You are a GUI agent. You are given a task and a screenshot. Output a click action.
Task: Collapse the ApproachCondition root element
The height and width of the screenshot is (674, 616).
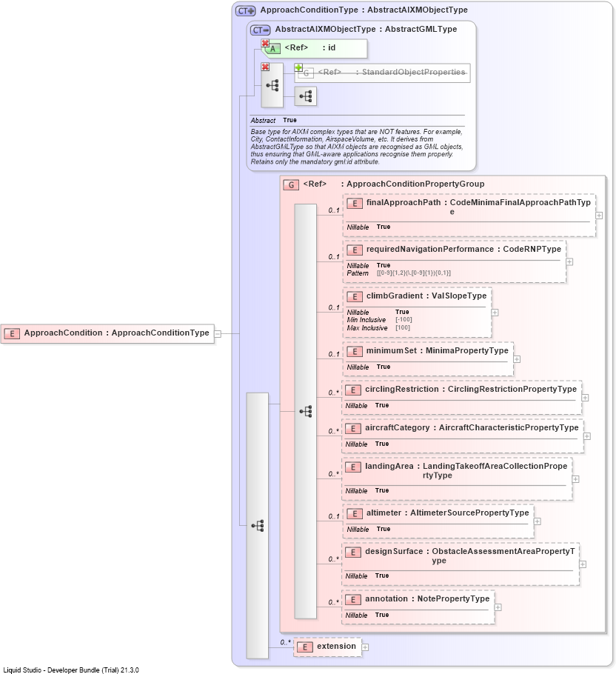[x=218, y=333]
